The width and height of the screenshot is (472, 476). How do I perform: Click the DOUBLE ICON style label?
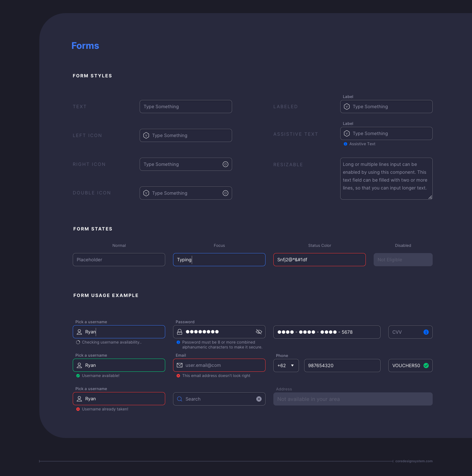pos(92,193)
